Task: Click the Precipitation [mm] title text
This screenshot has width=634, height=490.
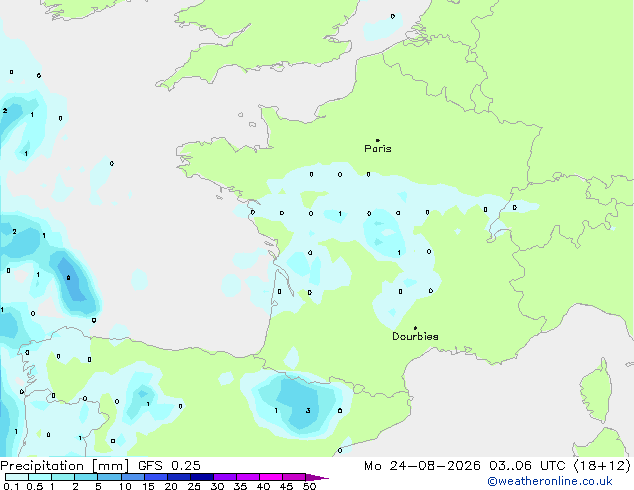Action: click(x=65, y=466)
